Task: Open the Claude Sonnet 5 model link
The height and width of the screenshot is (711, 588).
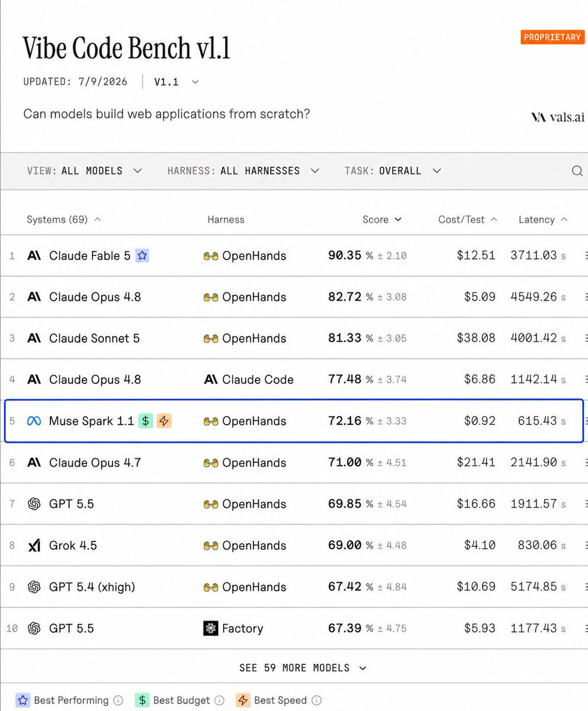Action: coord(94,338)
